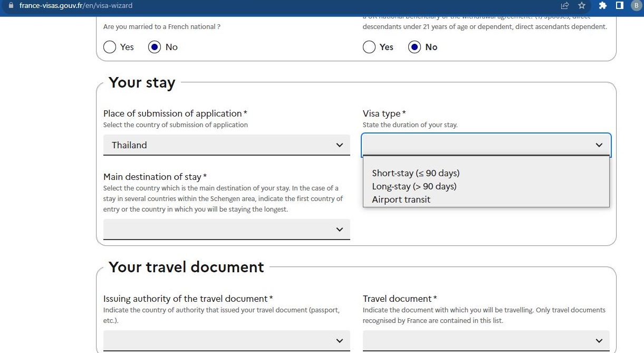Select Long-stay (> 90 days) option
The width and height of the screenshot is (644, 353).
414,186
